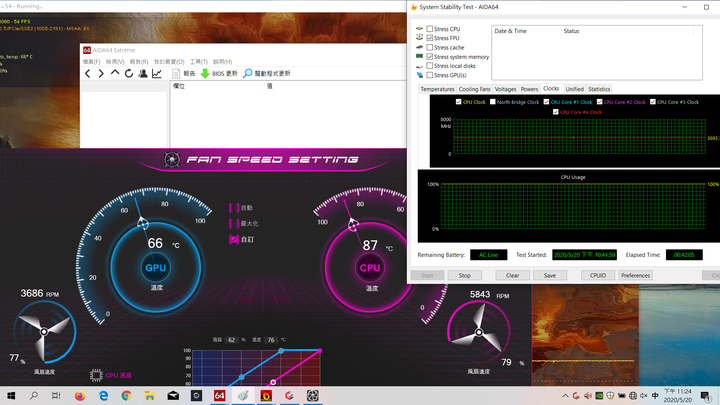720x405 pixels.
Task: Click the AIDA64 Extreme forward arrow
Action: pos(101,73)
